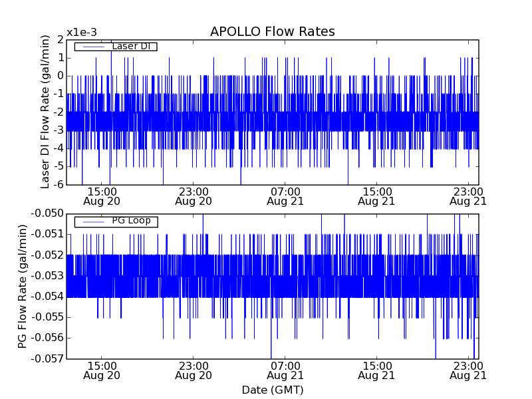Click the blue line sample in Laser DI legend

pos(92,47)
